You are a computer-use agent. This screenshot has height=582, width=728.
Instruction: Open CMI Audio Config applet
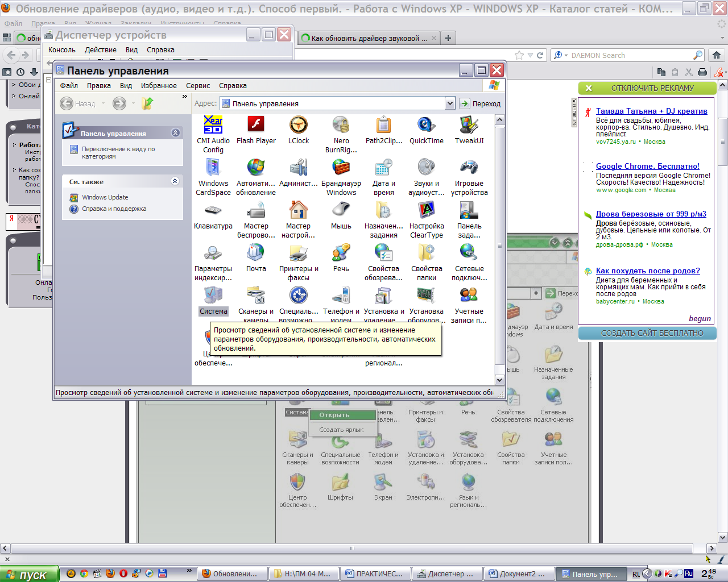click(x=213, y=134)
